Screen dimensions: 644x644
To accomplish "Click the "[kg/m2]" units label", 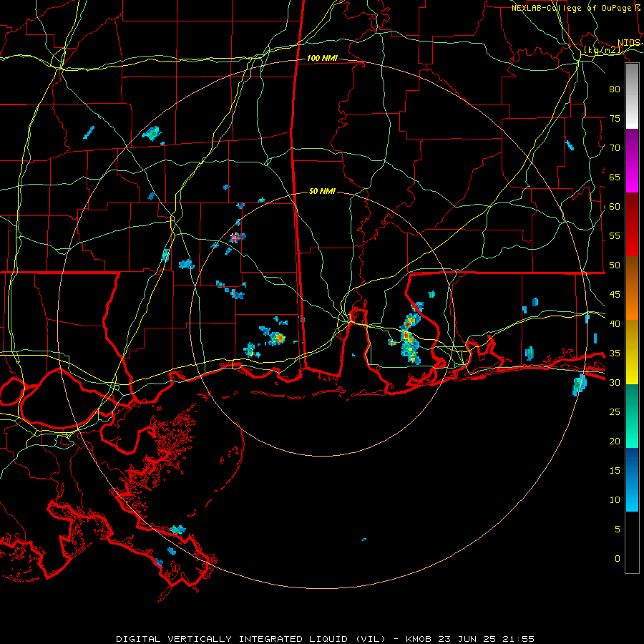I will [603, 50].
